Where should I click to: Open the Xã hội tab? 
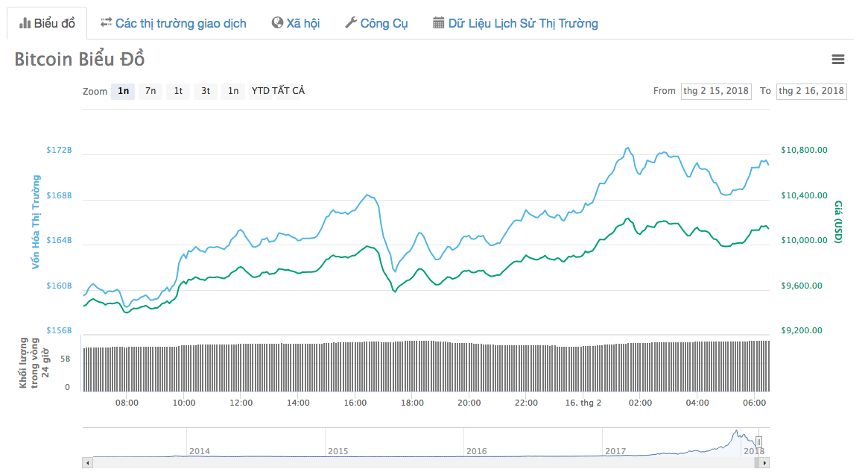296,23
